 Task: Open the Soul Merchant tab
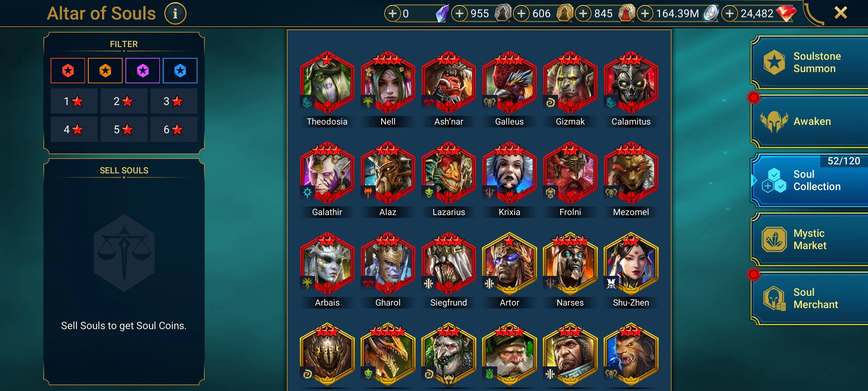(810, 298)
